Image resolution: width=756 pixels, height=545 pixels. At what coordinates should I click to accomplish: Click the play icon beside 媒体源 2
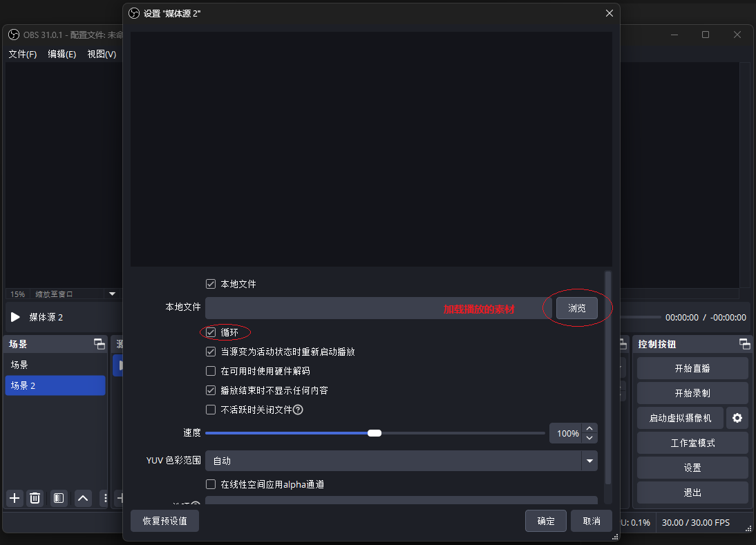pyautogui.click(x=14, y=317)
